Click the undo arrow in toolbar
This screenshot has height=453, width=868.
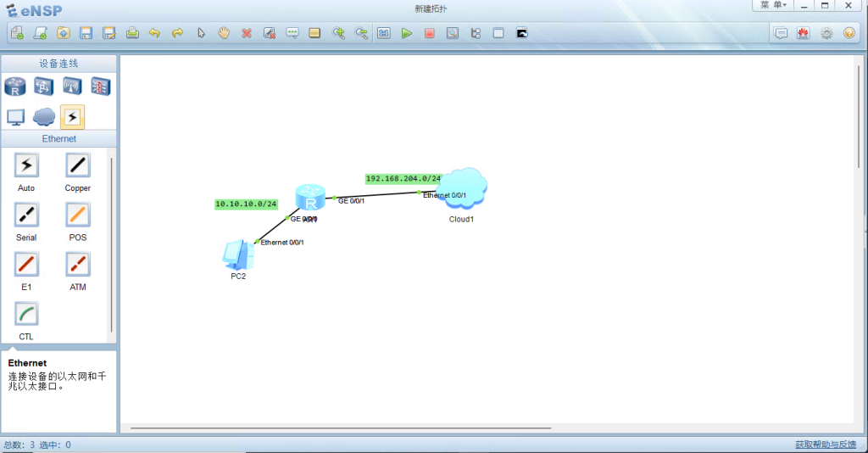pyautogui.click(x=154, y=33)
